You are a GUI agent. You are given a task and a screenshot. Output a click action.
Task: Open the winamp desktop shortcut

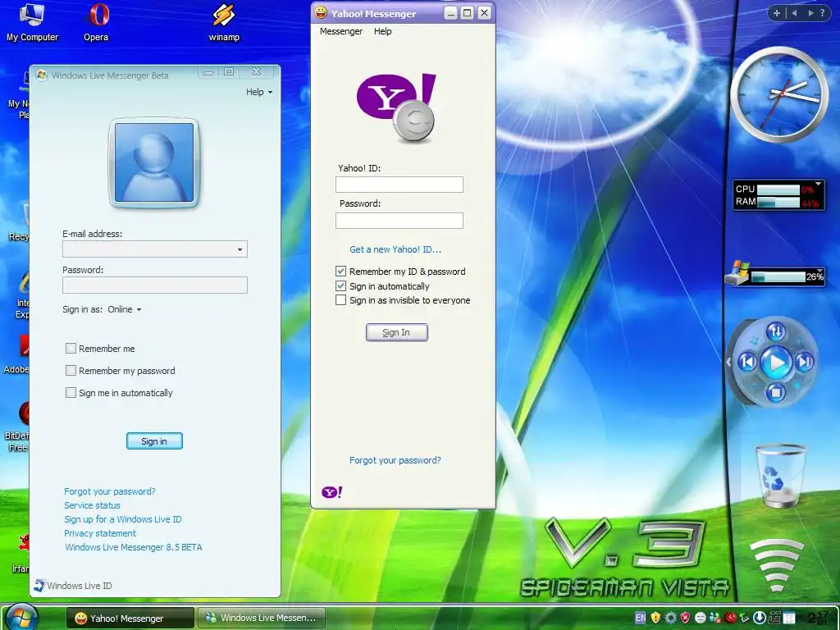click(224, 21)
